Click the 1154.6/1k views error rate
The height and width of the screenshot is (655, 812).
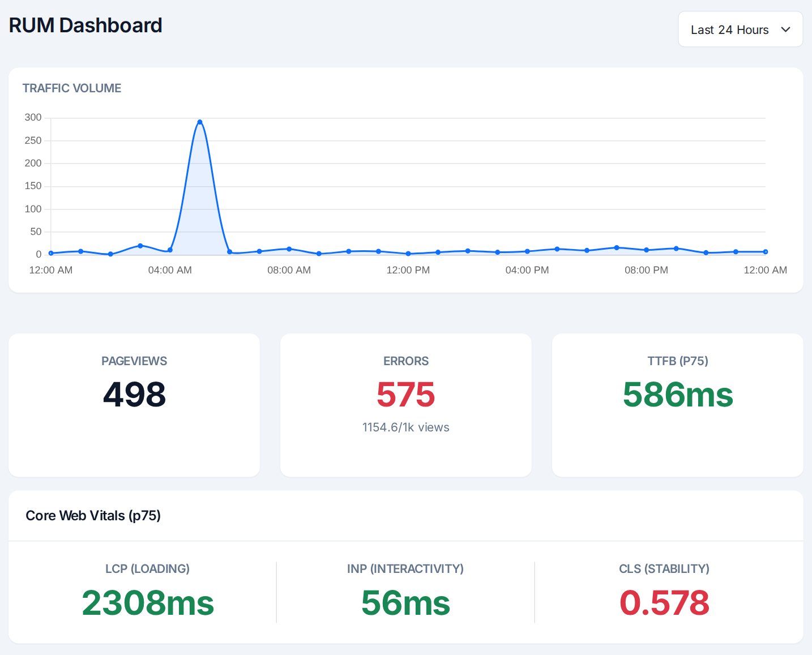(406, 427)
